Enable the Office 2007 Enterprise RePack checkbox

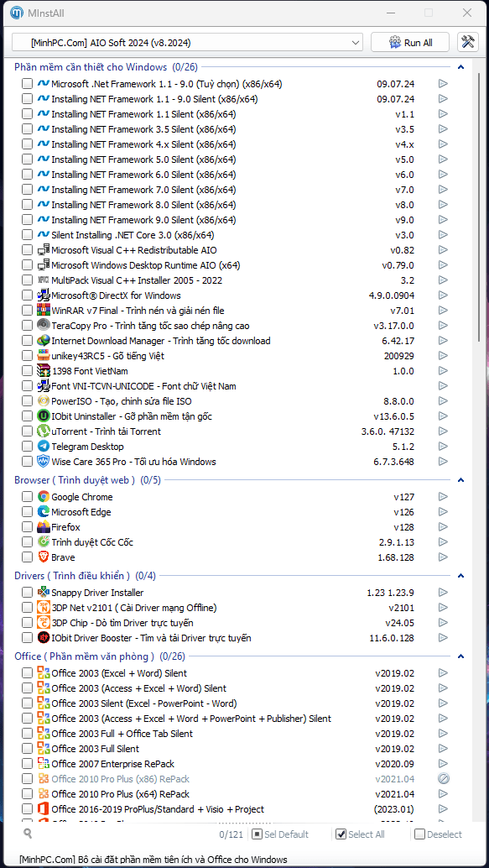pos(27,764)
